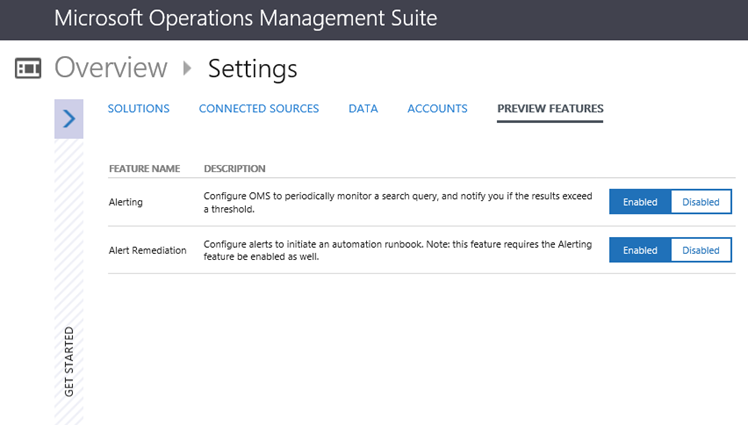Click the Description column header
The height and width of the screenshot is (425, 748).
click(234, 168)
